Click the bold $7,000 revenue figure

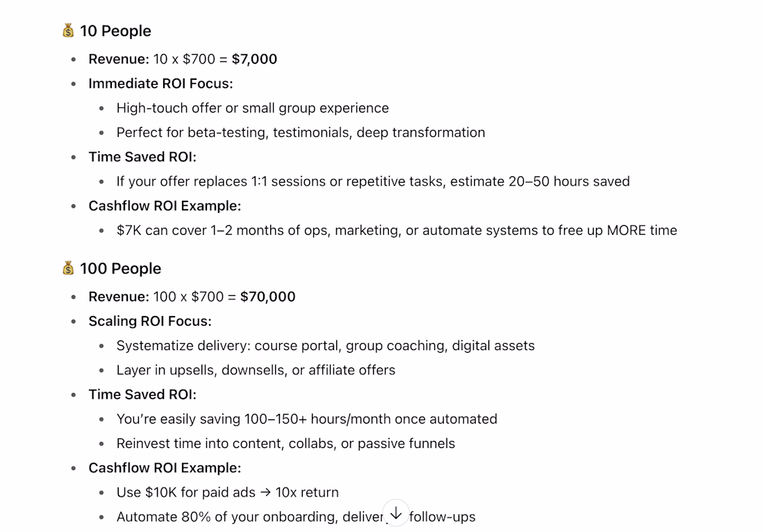click(x=254, y=59)
